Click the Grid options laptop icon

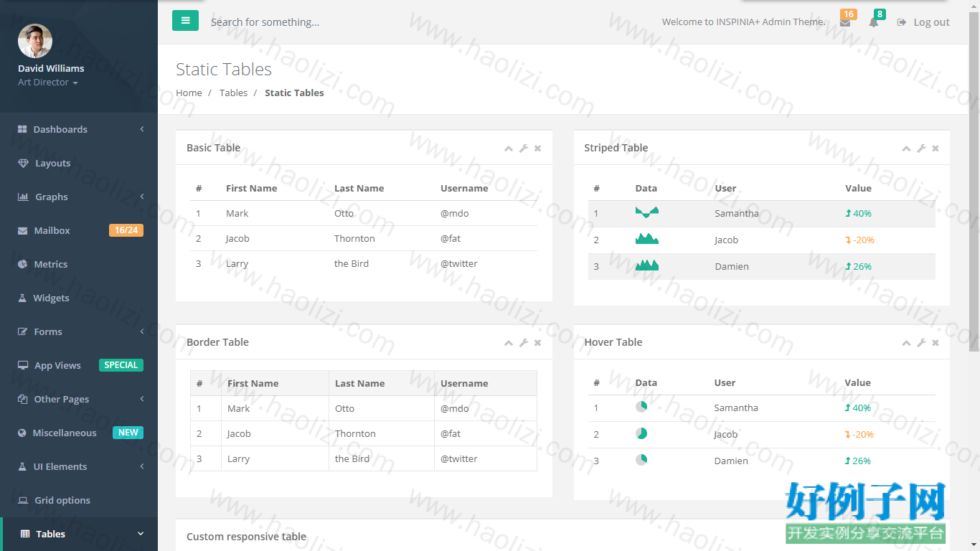(x=23, y=500)
